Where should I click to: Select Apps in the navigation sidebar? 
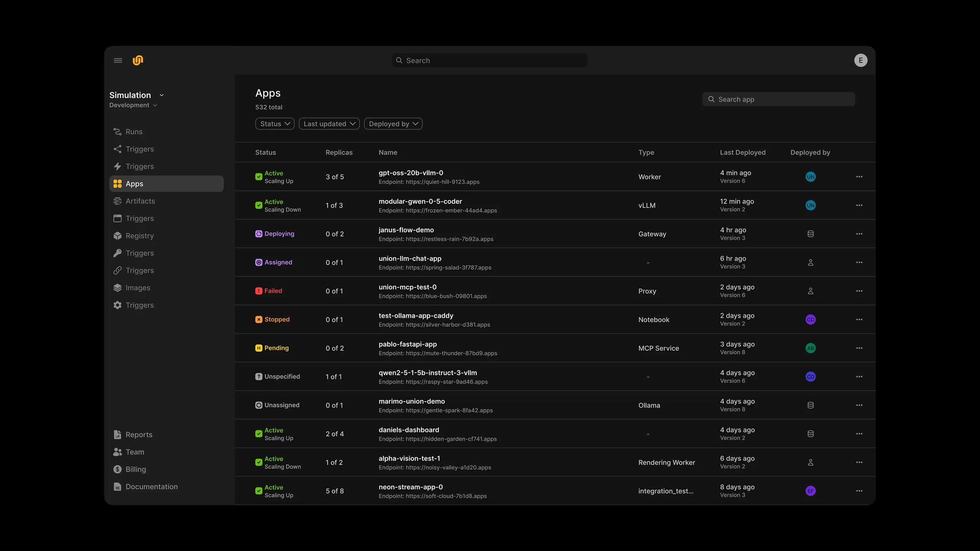(x=133, y=184)
